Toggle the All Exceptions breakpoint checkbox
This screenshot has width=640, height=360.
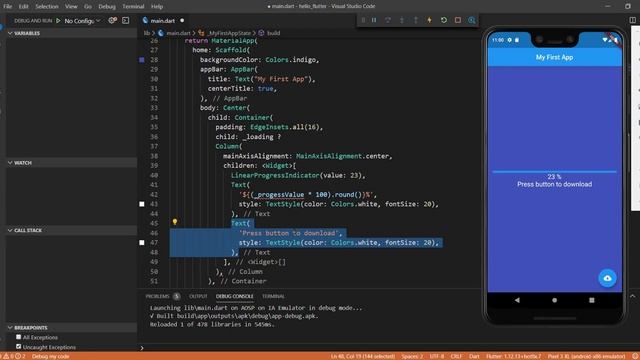tap(18, 337)
